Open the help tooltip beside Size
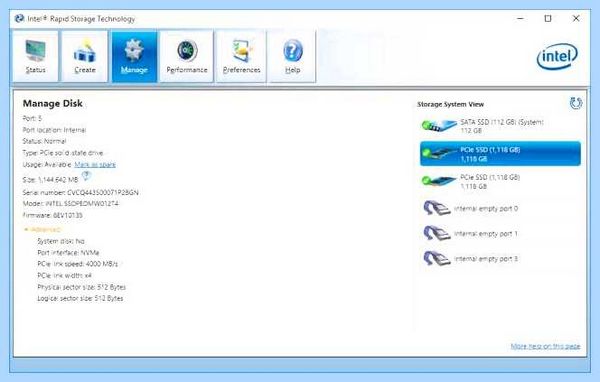The height and width of the screenshot is (382, 600). [x=86, y=176]
